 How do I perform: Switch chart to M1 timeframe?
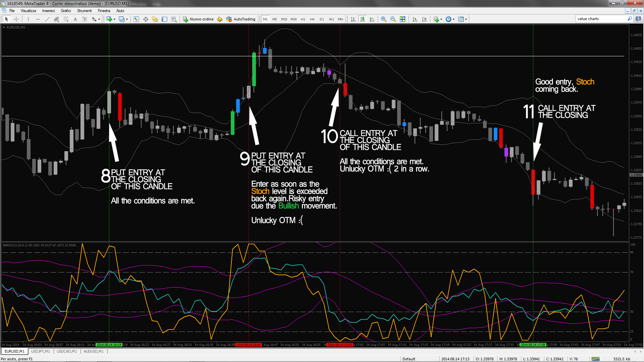(265, 19)
